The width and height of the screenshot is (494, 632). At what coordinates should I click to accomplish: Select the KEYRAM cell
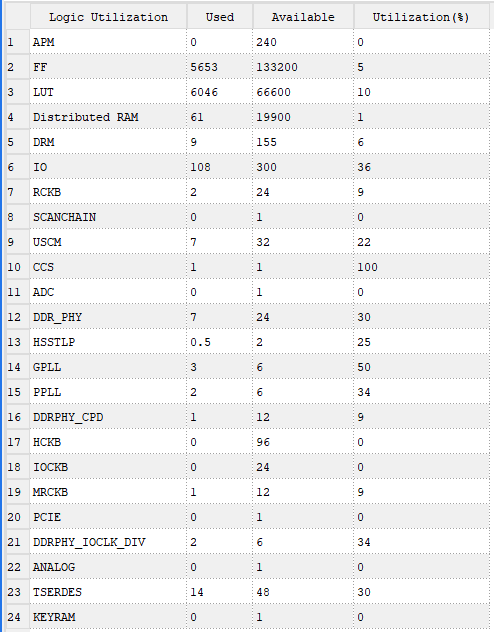coord(108,617)
